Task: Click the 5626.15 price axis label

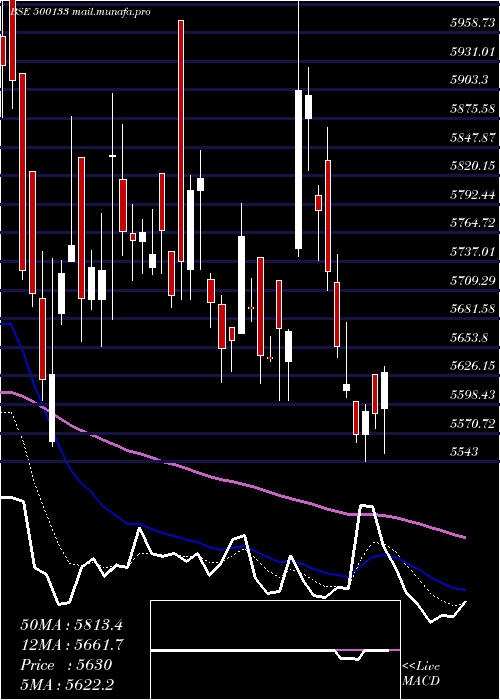Action: pos(473,366)
